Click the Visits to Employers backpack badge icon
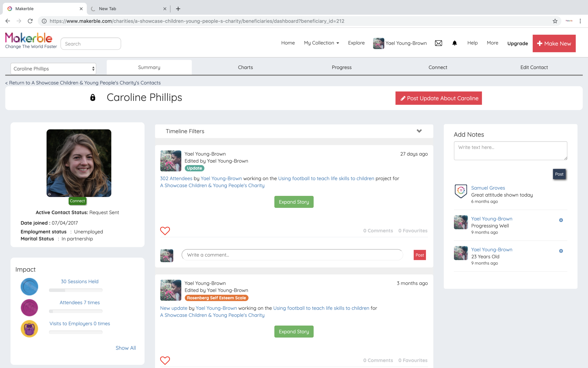The width and height of the screenshot is (588, 368). 29,329
